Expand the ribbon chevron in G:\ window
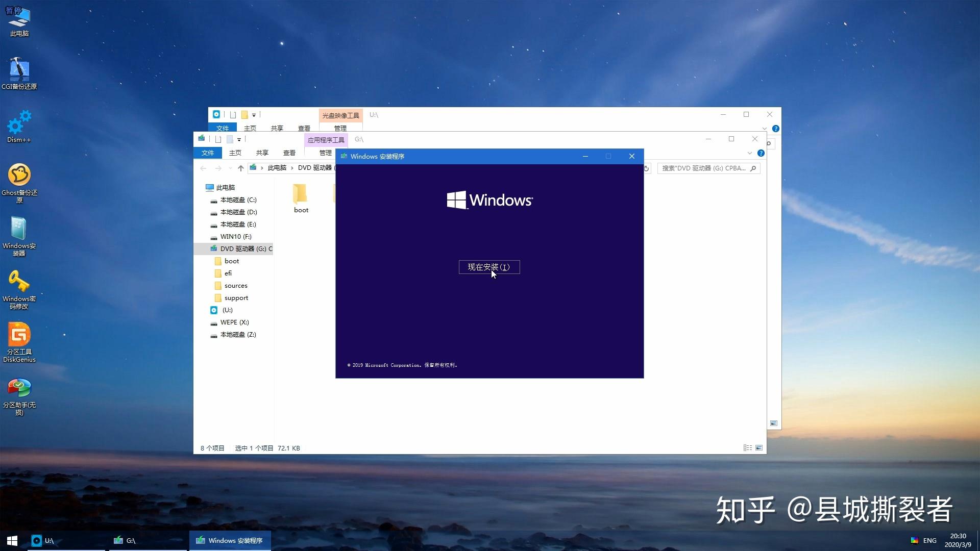The width and height of the screenshot is (980, 551). point(749,153)
